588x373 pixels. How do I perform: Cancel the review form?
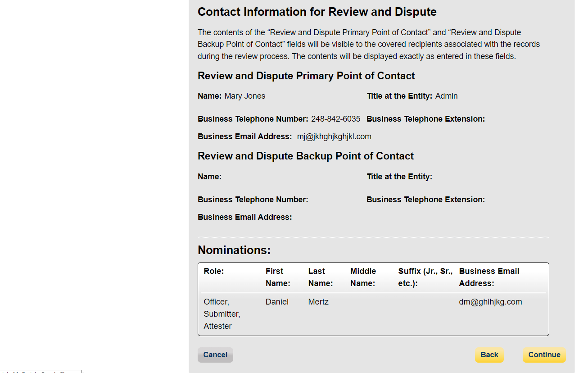[215, 355]
